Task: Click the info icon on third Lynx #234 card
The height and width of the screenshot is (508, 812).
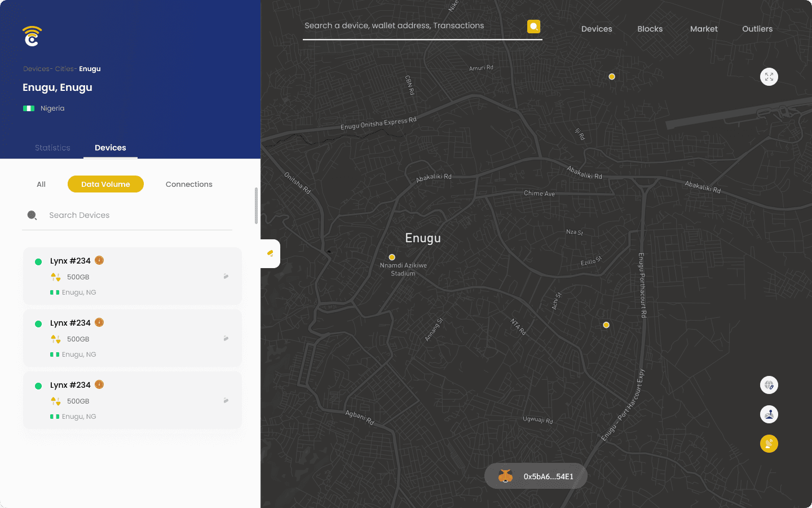Action: pyautogui.click(x=99, y=384)
